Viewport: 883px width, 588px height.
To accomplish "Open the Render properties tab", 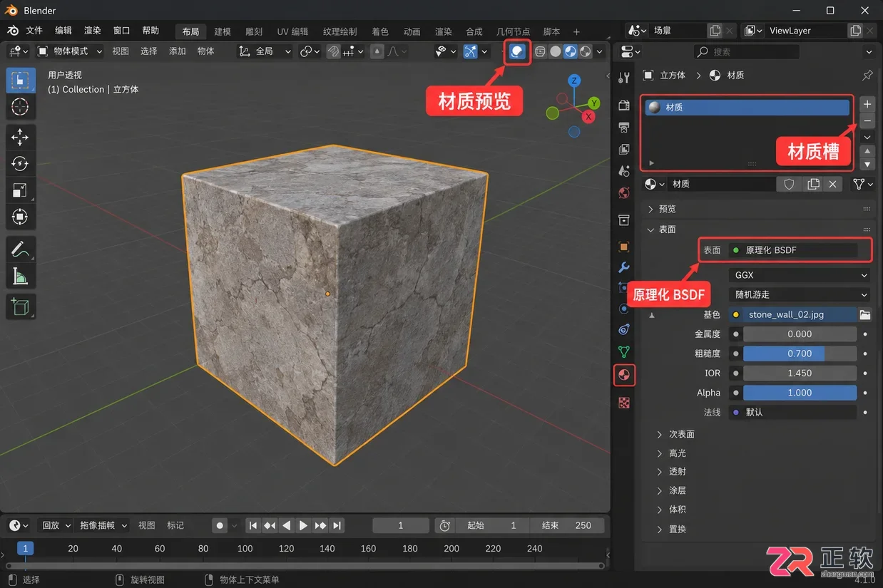I will [624, 105].
